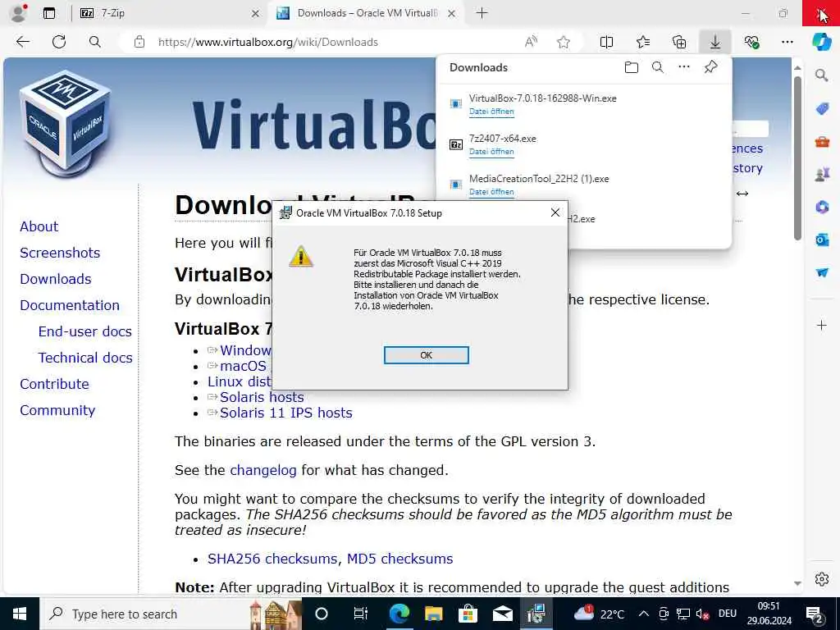Refresh the current page
Screen dimensions: 840x630
pyautogui.click(x=59, y=42)
